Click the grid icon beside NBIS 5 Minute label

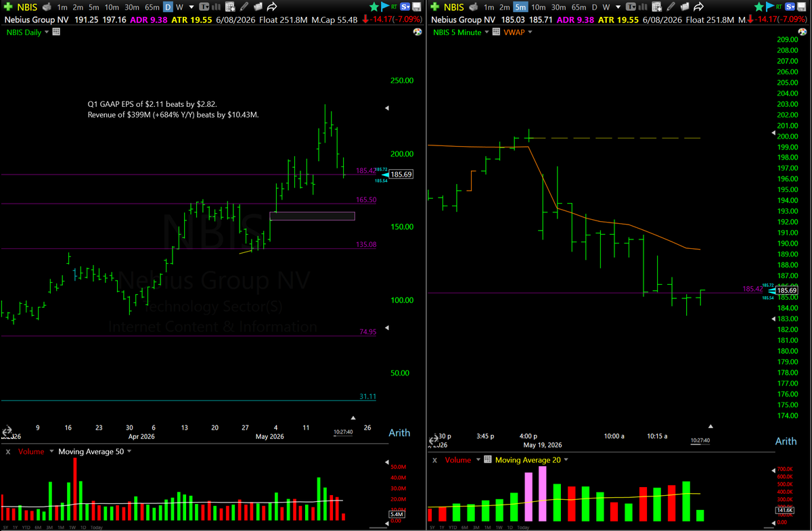(495, 32)
